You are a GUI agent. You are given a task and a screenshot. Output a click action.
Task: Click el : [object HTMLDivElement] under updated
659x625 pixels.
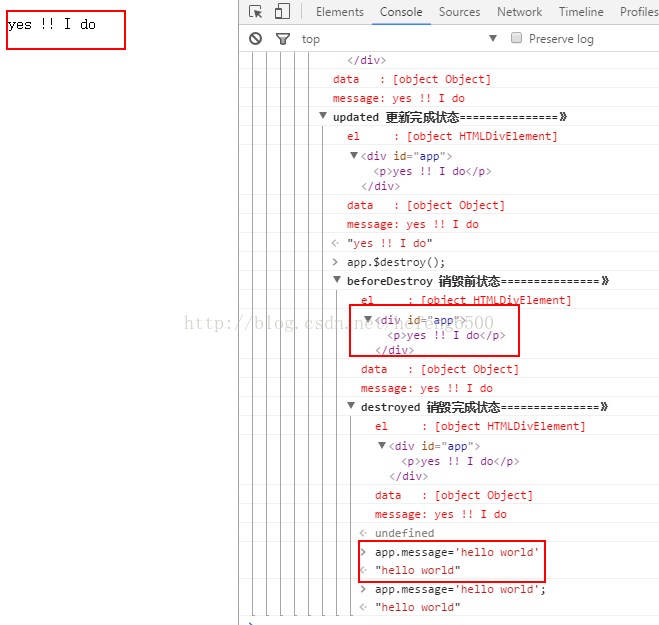tap(452, 136)
